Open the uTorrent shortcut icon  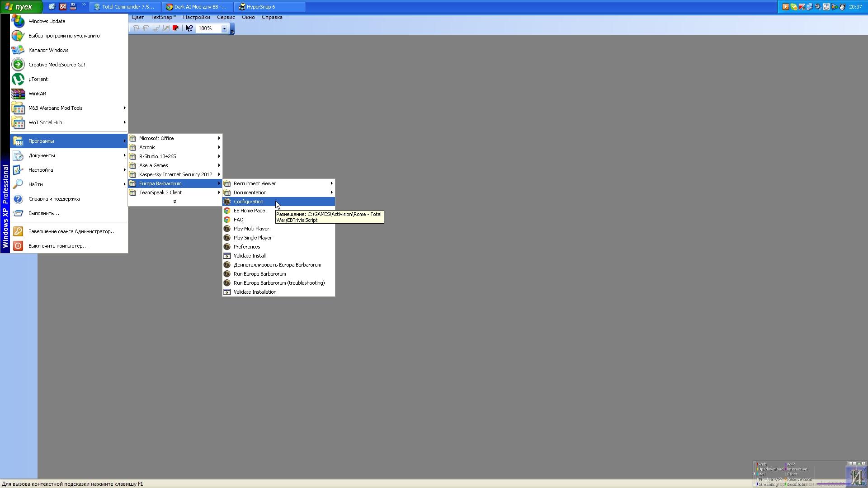[18, 79]
